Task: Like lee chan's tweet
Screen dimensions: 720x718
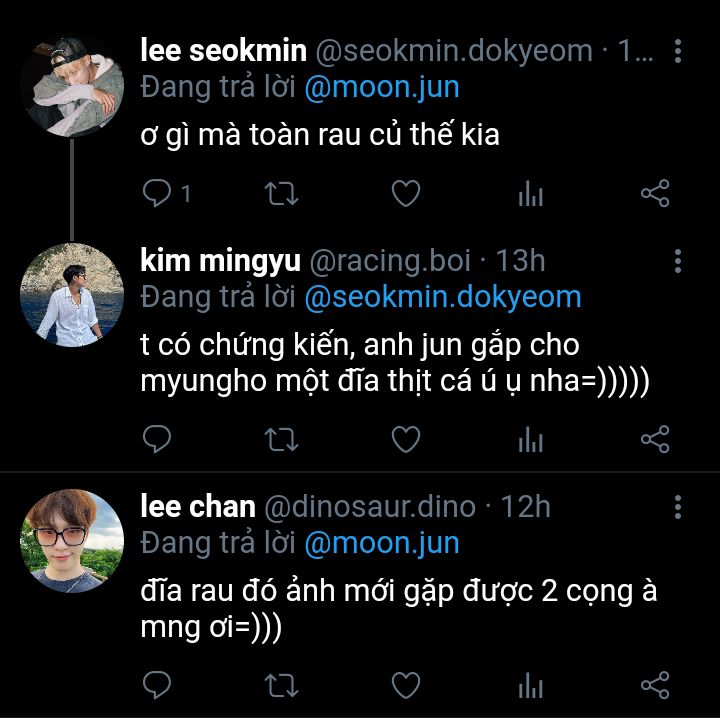Action: pos(405,685)
